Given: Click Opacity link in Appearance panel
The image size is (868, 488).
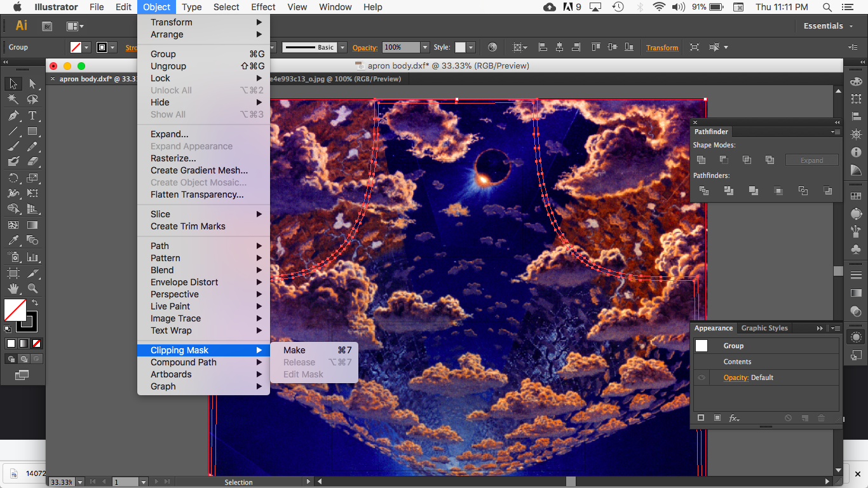Looking at the screenshot, I should [736, 377].
